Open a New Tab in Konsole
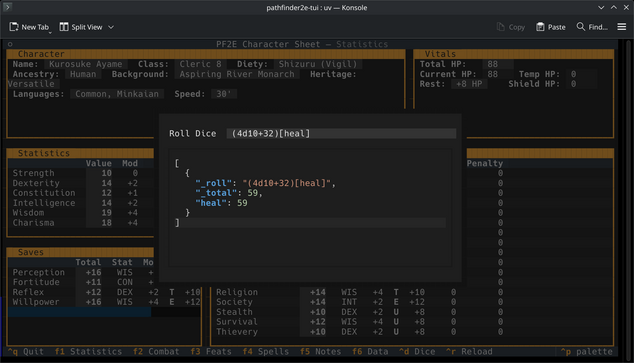 28,27
